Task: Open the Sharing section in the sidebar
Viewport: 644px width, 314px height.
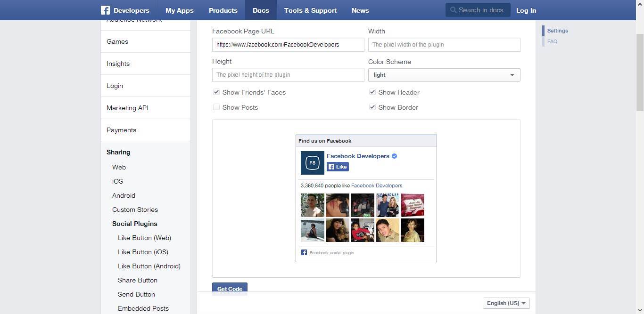Action: (x=118, y=152)
